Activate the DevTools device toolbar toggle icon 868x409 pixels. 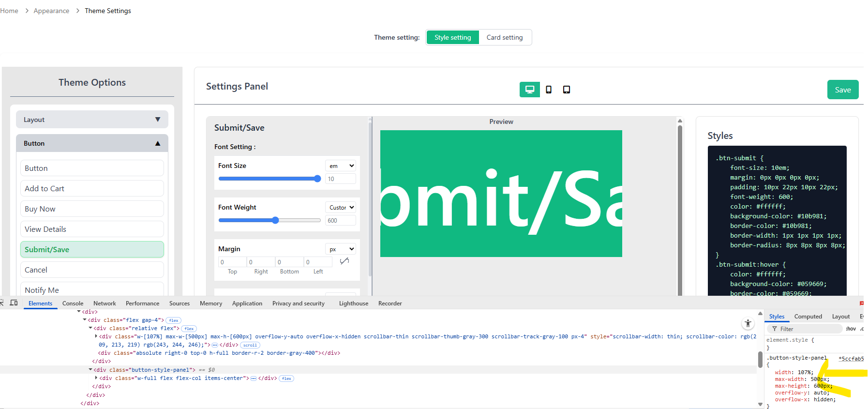coord(14,303)
